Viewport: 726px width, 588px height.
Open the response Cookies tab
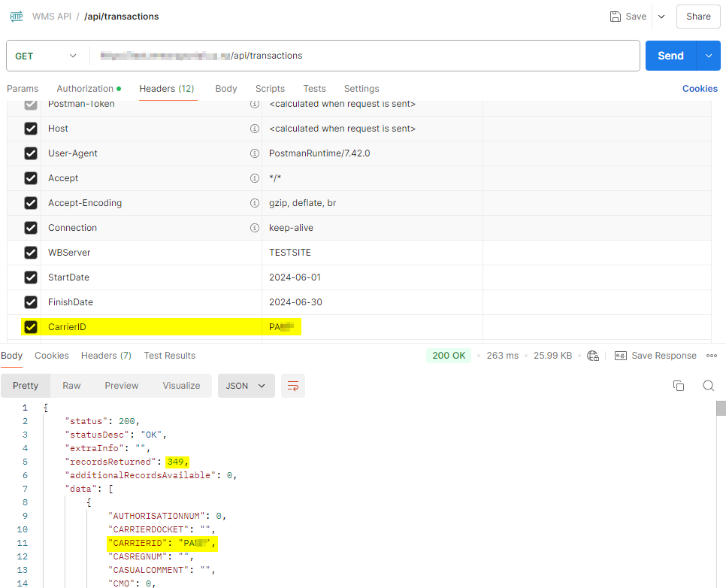pyautogui.click(x=52, y=356)
